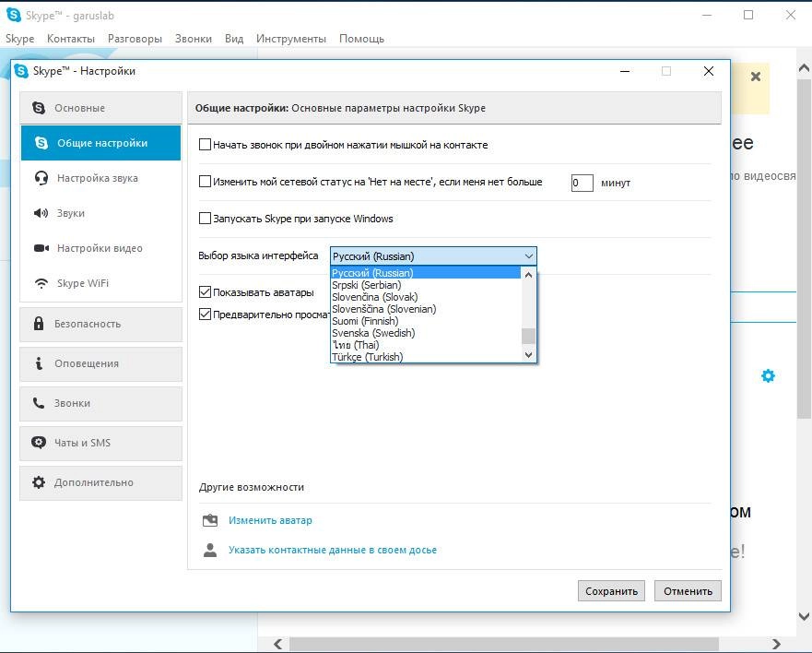Click main window scroll-left arrow
This screenshot has width=812, height=653.
point(278,644)
